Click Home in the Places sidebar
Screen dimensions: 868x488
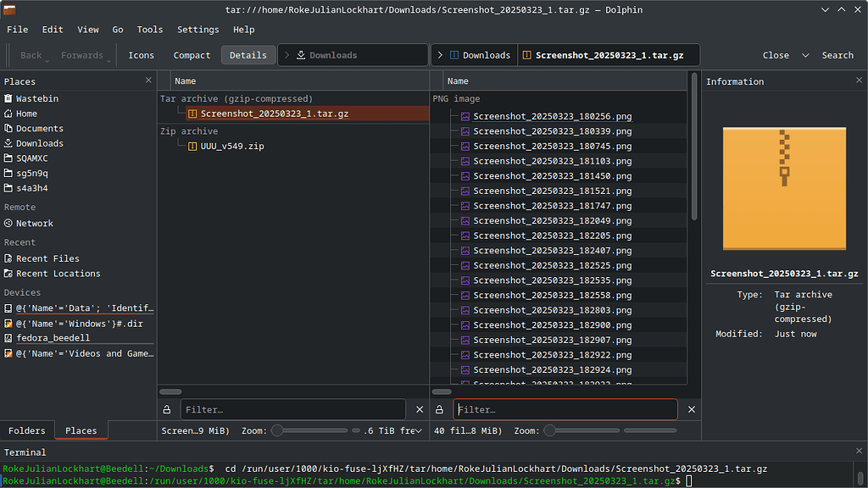click(x=28, y=113)
